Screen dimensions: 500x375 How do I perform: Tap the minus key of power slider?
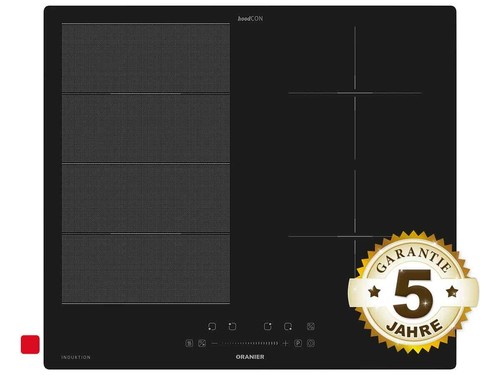click(x=215, y=343)
